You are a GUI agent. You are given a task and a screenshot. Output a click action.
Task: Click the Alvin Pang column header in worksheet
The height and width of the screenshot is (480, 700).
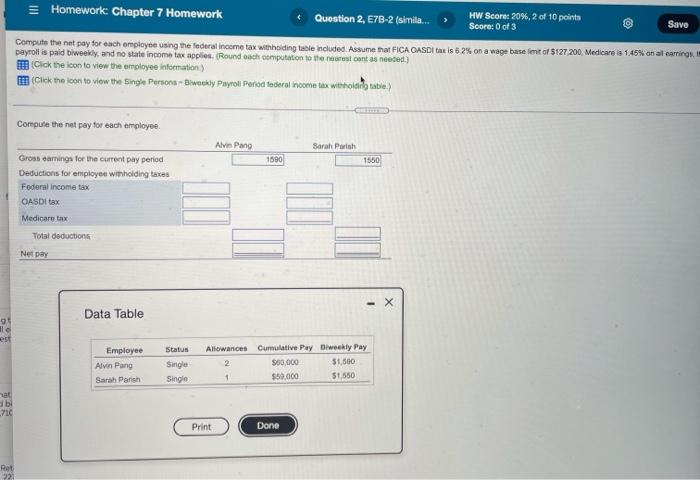(233, 145)
